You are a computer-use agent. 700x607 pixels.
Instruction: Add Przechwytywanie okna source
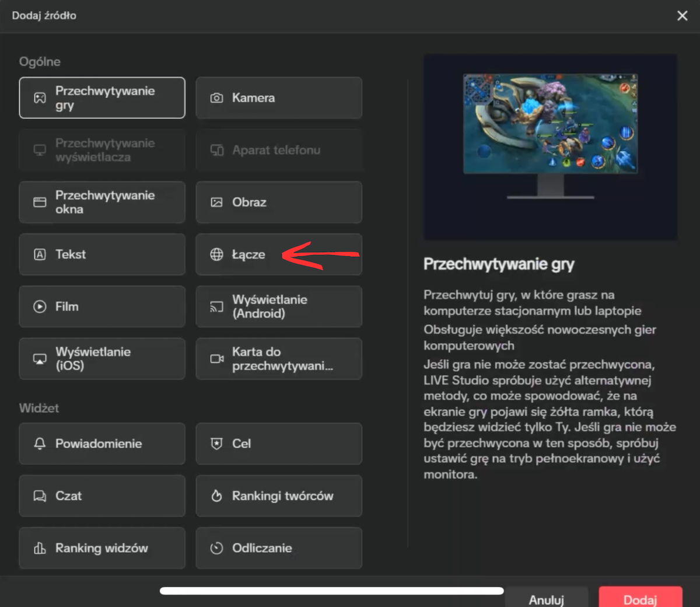[102, 203]
